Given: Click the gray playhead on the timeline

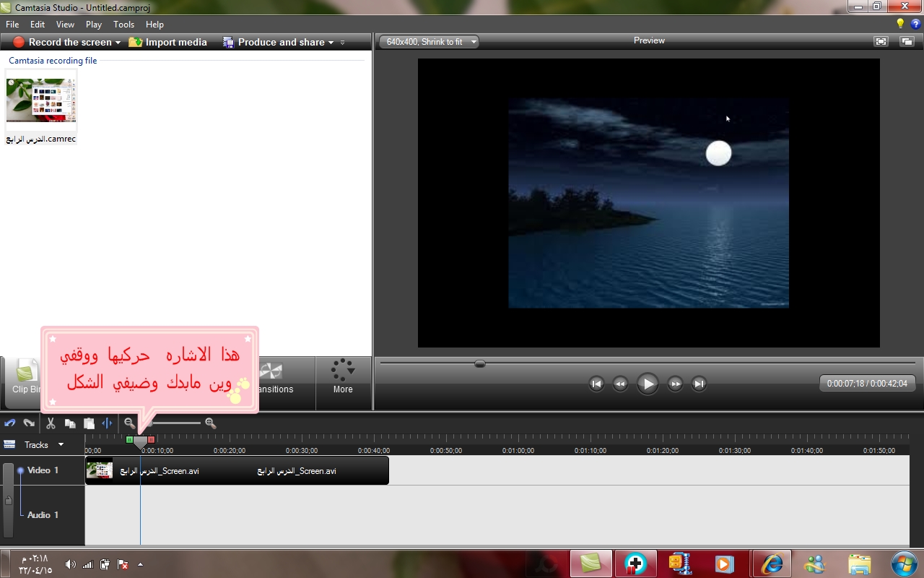Looking at the screenshot, I should point(140,441).
